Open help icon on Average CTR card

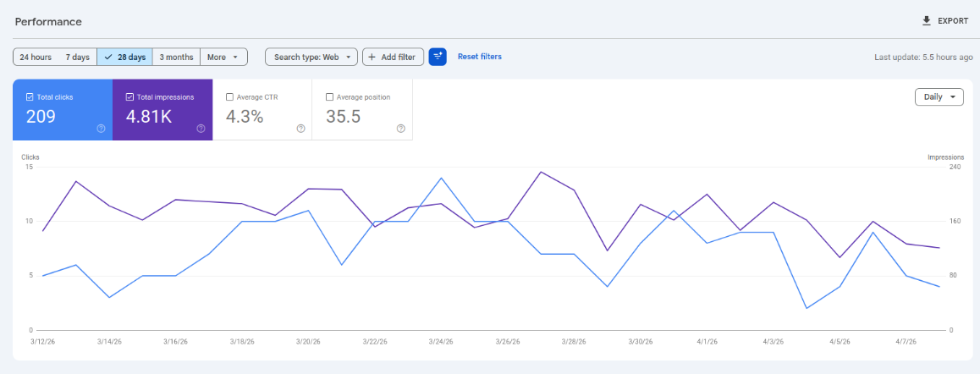pyautogui.click(x=300, y=129)
